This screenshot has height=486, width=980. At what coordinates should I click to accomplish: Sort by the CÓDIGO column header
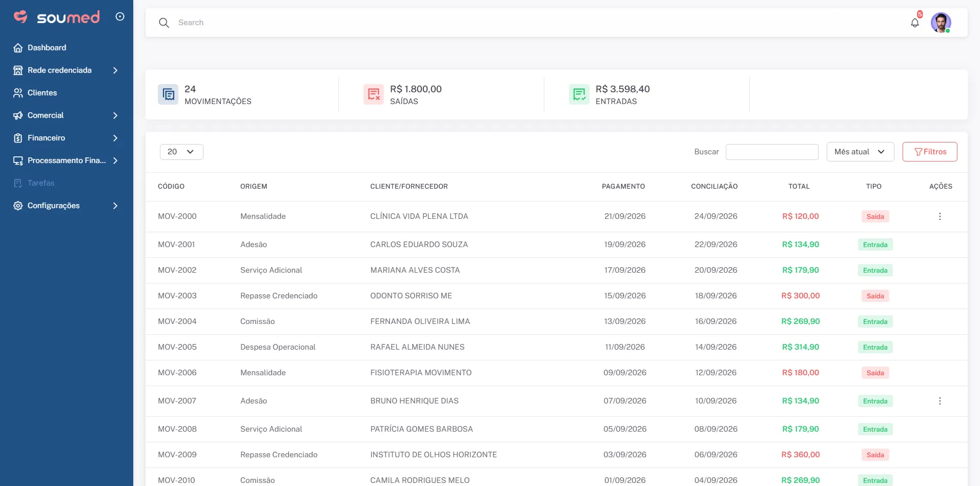pyautogui.click(x=171, y=187)
